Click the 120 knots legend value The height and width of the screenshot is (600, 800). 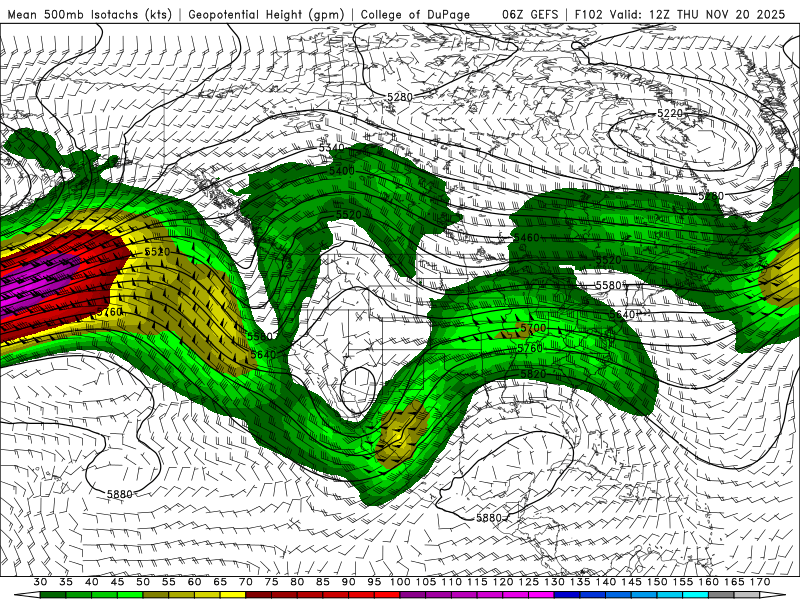(503, 582)
